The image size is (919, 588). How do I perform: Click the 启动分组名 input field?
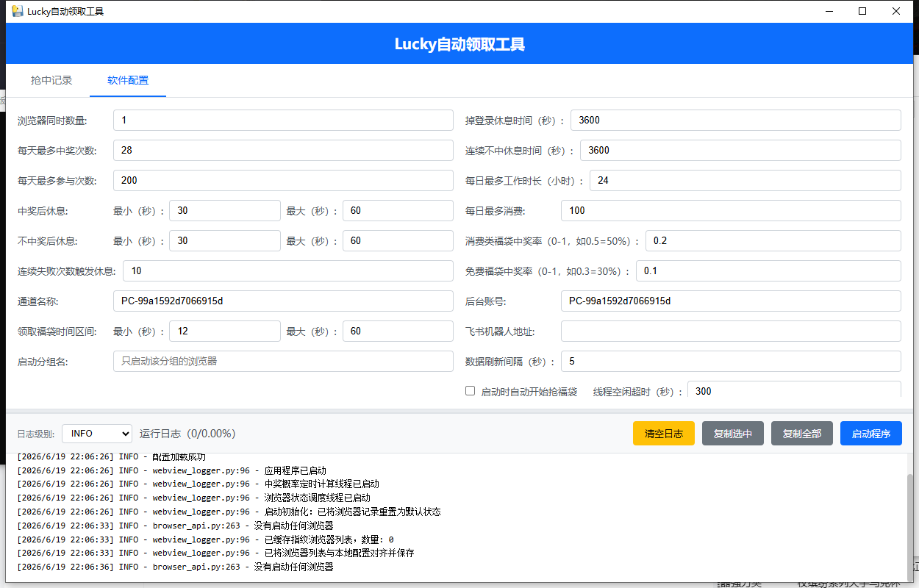click(x=283, y=362)
